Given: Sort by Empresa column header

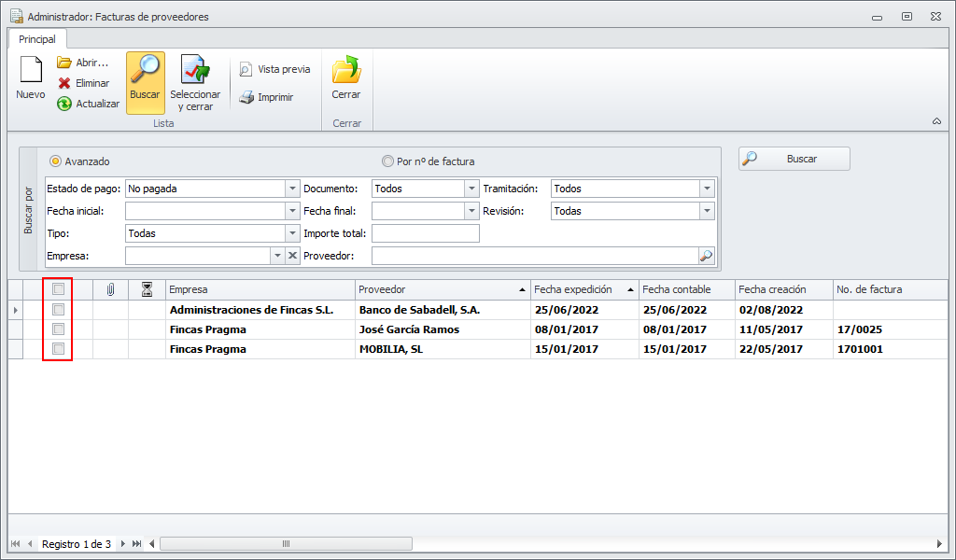Looking at the screenshot, I should tap(260, 289).
